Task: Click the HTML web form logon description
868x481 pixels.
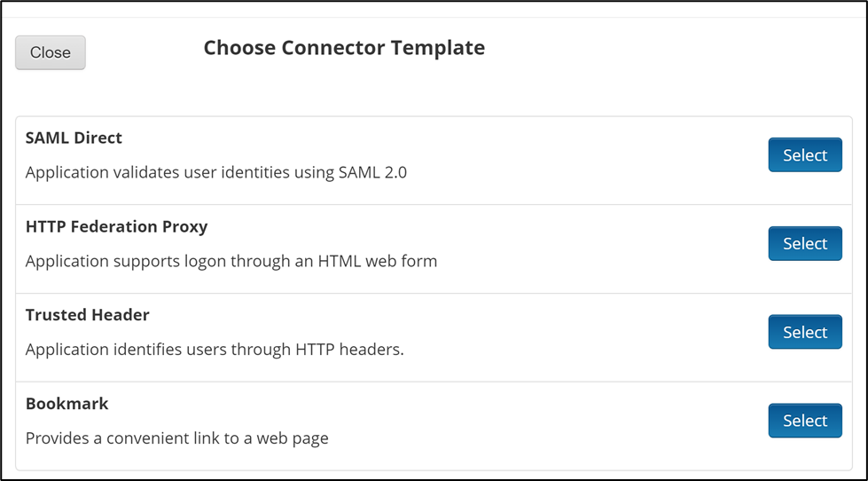Action: pyautogui.click(x=231, y=262)
